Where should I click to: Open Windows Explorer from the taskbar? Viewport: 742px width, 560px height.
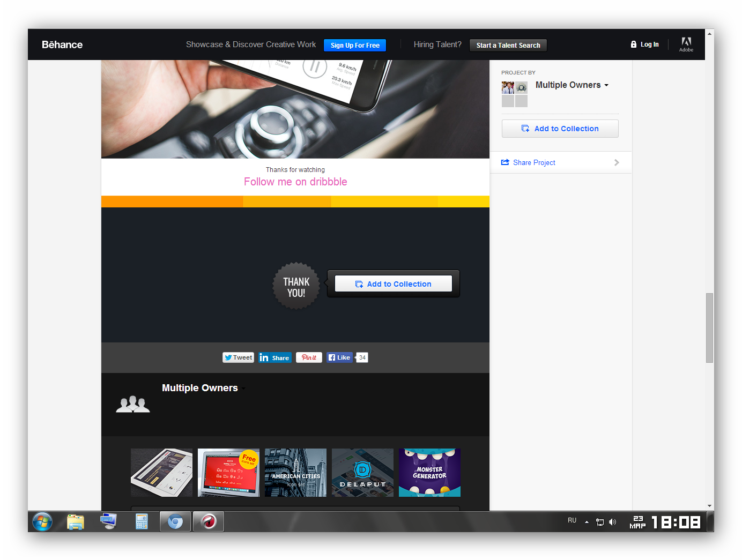coord(76,521)
